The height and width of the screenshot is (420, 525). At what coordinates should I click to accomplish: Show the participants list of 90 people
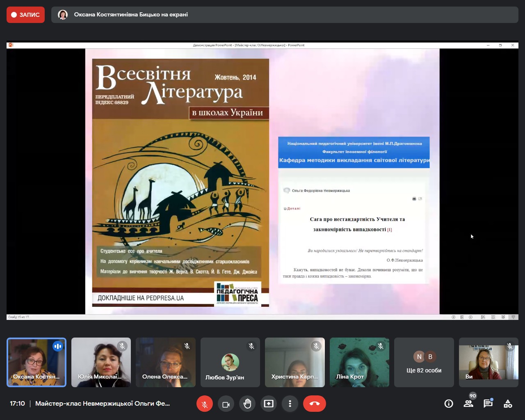pyautogui.click(x=468, y=404)
